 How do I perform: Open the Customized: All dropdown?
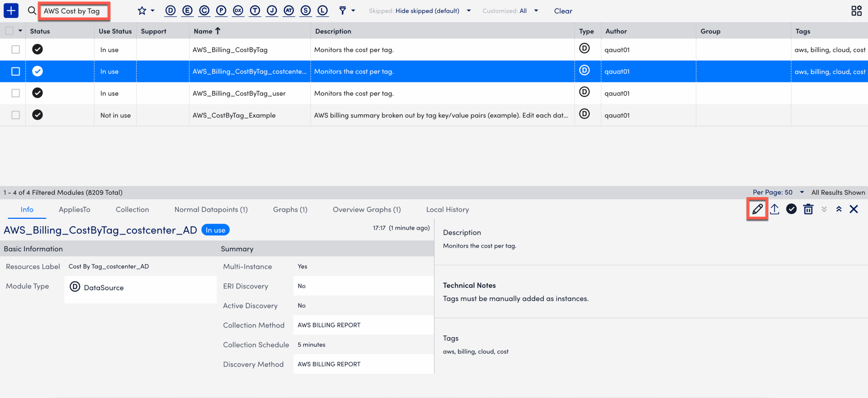click(510, 11)
